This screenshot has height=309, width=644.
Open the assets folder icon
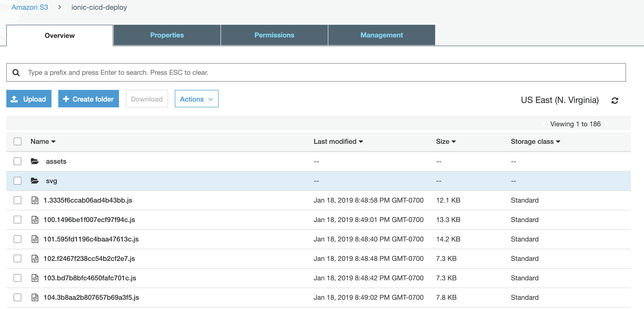[x=35, y=161]
